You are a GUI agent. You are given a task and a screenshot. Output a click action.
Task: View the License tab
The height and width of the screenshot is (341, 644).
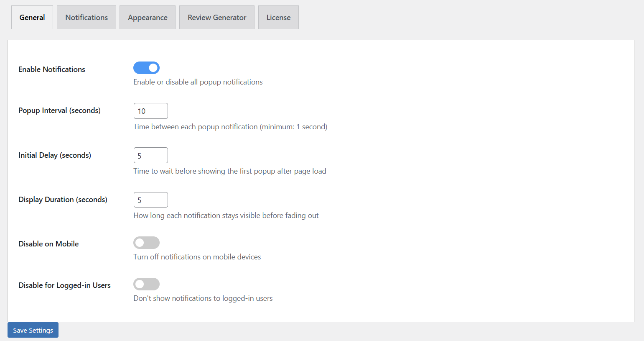278,17
